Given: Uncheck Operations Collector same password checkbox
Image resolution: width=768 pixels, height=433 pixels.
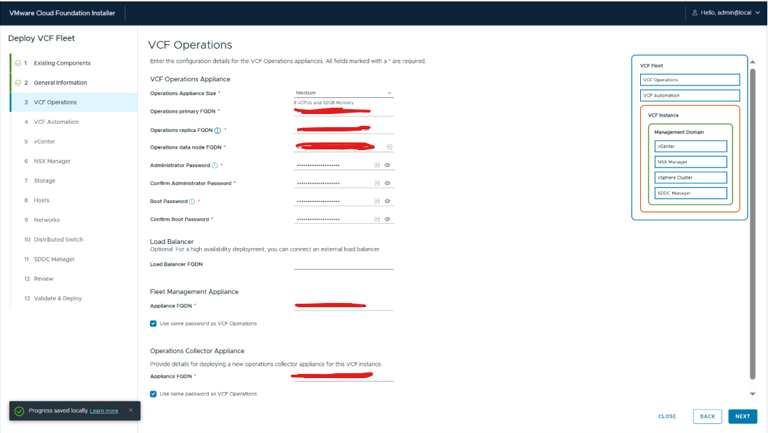Looking at the screenshot, I should tap(153, 394).
